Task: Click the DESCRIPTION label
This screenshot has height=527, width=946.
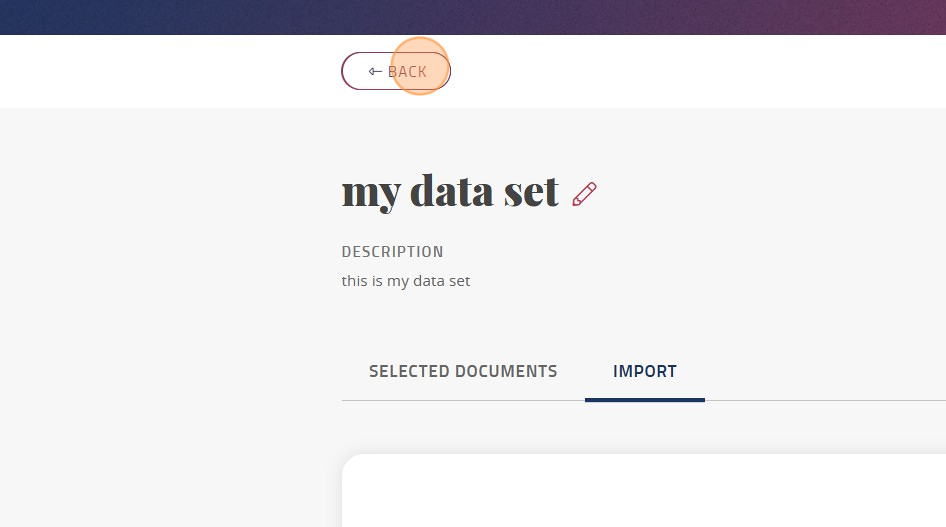Action: pyautogui.click(x=392, y=251)
